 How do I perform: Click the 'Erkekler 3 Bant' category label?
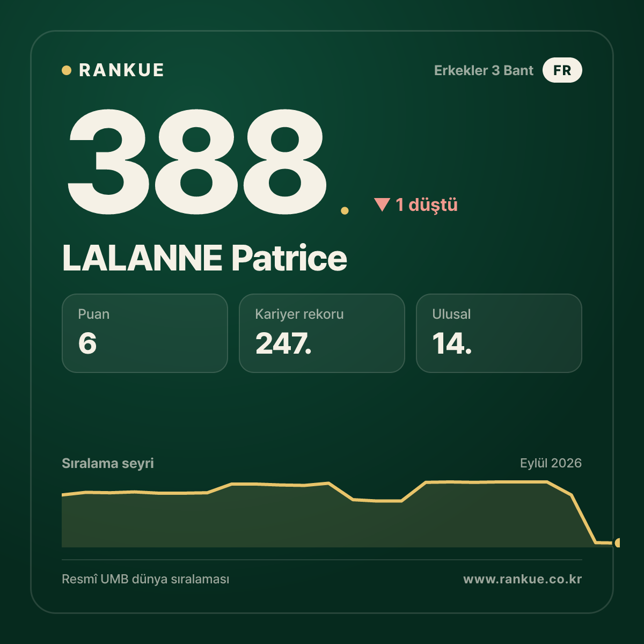point(484,70)
